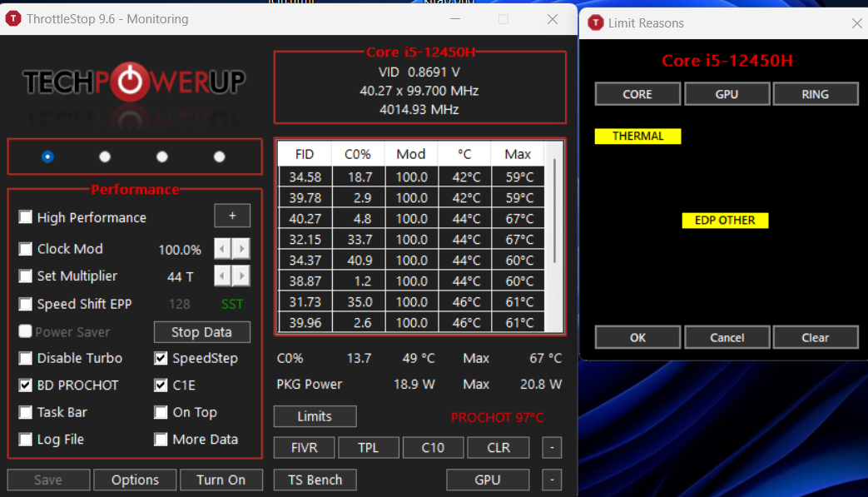Click the PROCHOT 97°C text
This screenshot has height=497, width=868.
coord(497,417)
